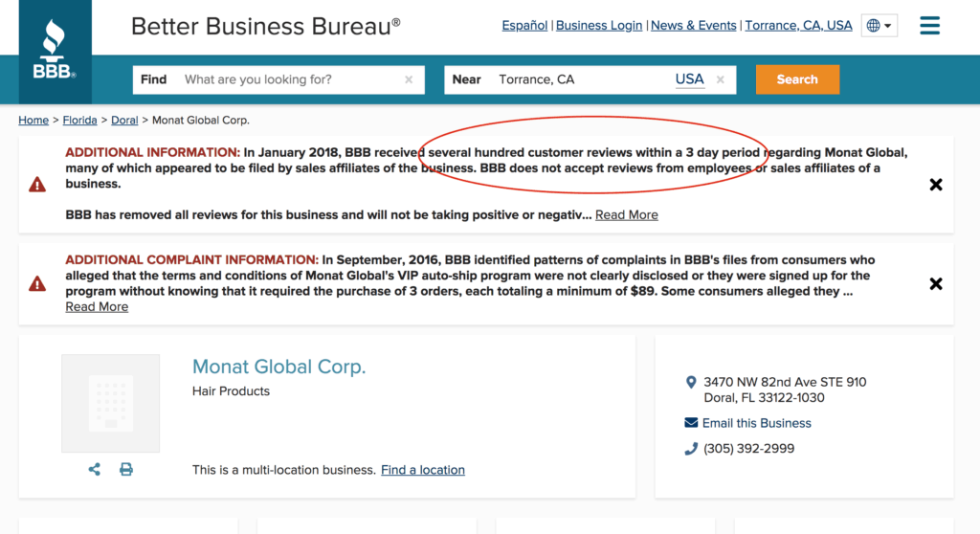The height and width of the screenshot is (534, 980).
Task: Change the USA country selector
Action: pos(689,79)
